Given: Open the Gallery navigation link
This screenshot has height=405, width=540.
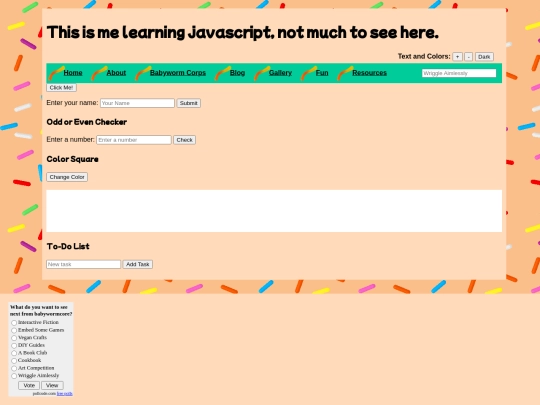Looking at the screenshot, I should coord(280,73).
